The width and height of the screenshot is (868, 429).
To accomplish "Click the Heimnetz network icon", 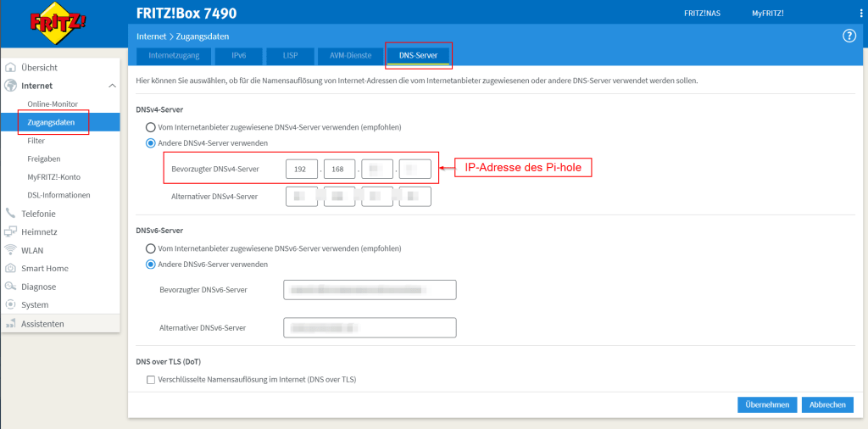I will pyautogui.click(x=11, y=231).
